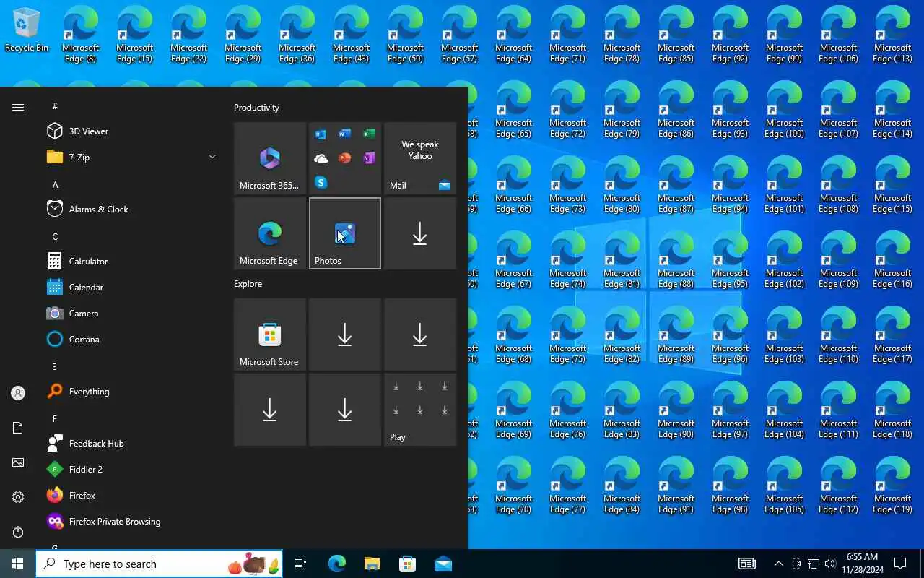Open Microsoft Store from taskbar
This screenshot has height=578, width=924.
407,564
